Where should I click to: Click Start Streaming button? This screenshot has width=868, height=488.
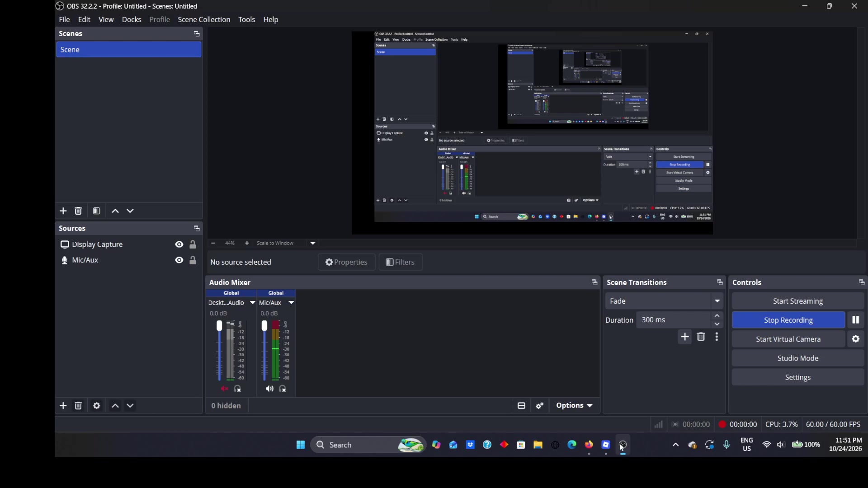[798, 301]
